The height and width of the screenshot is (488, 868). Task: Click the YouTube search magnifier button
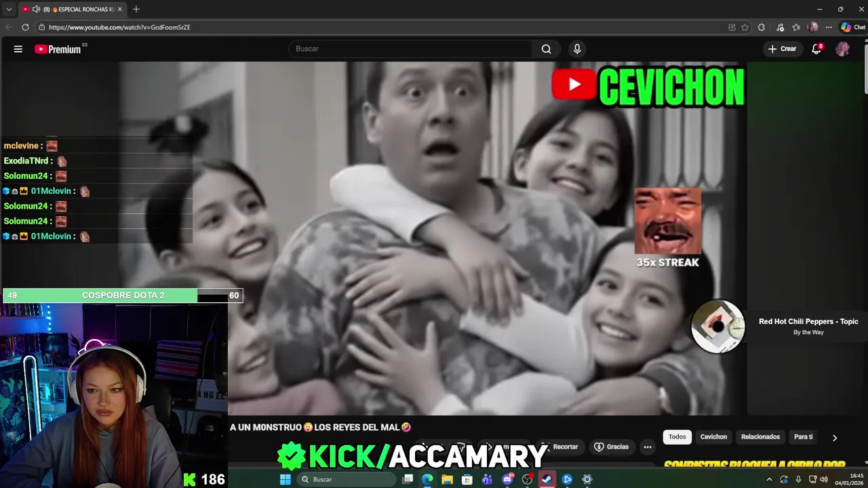tap(546, 49)
